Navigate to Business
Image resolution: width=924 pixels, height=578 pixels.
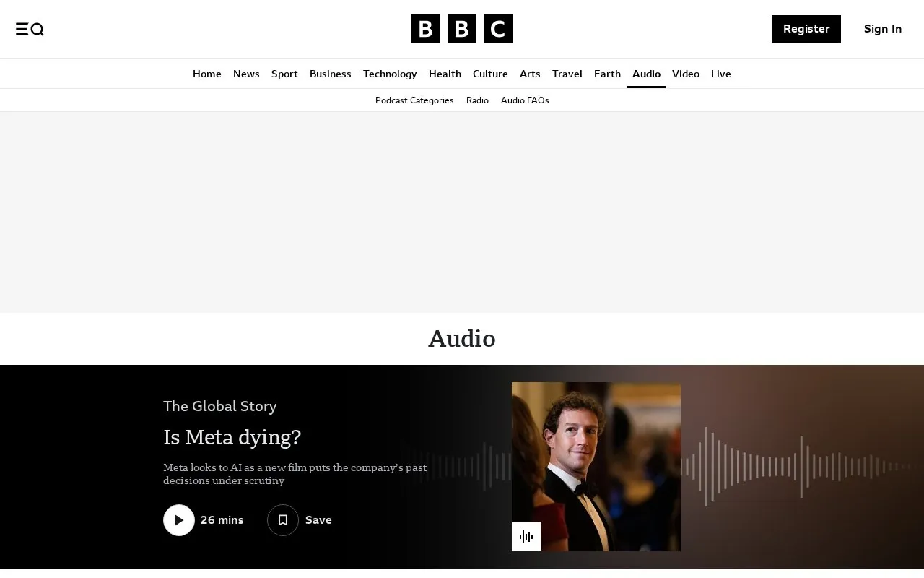coord(331,74)
